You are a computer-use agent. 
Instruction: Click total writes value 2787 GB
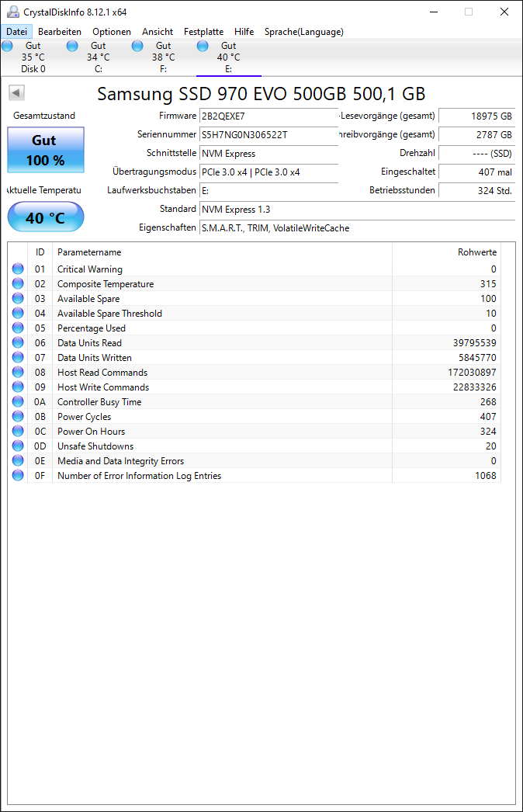click(x=477, y=134)
